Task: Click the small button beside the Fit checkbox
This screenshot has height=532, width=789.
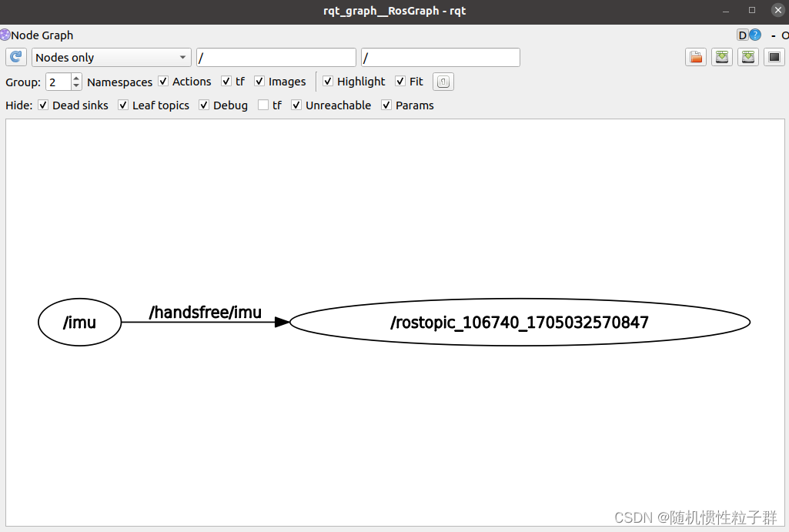Action: click(x=443, y=82)
